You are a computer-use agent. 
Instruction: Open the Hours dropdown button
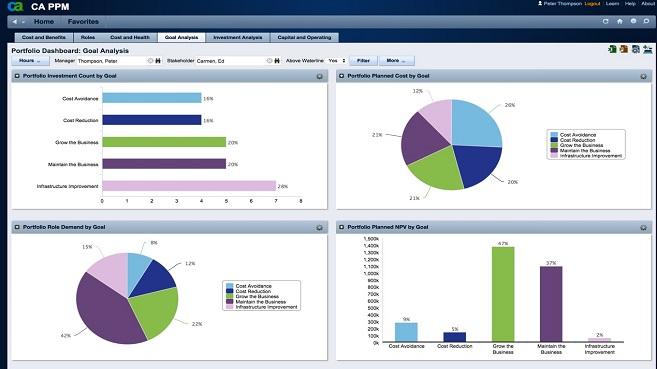[x=30, y=61]
